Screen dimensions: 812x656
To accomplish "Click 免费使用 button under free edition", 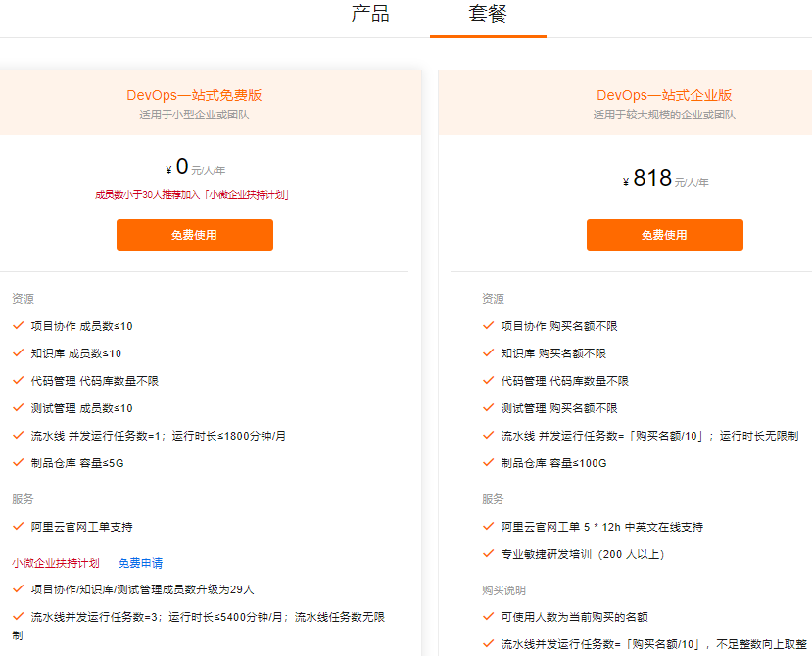I will pos(195,235).
